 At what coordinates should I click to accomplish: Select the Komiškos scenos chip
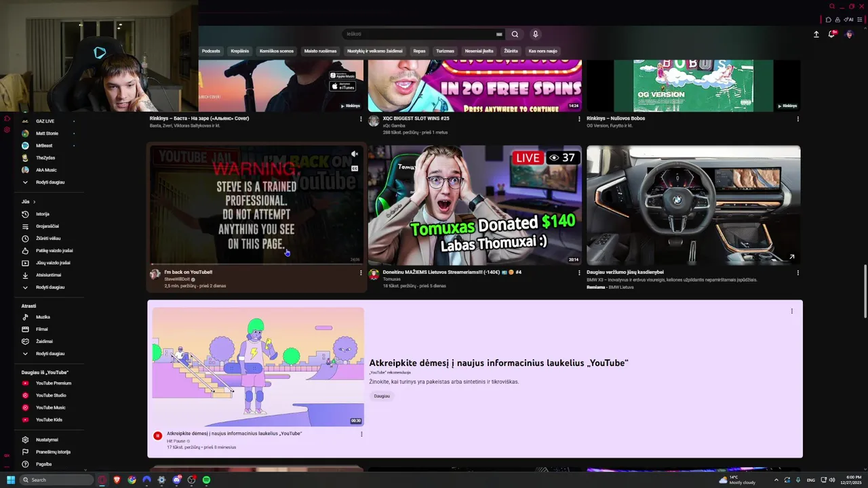(277, 51)
